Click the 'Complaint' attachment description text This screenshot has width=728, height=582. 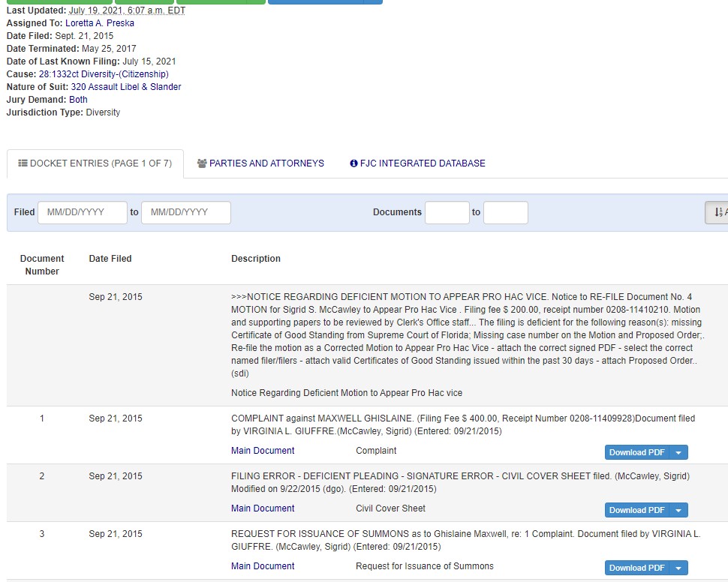(376, 451)
